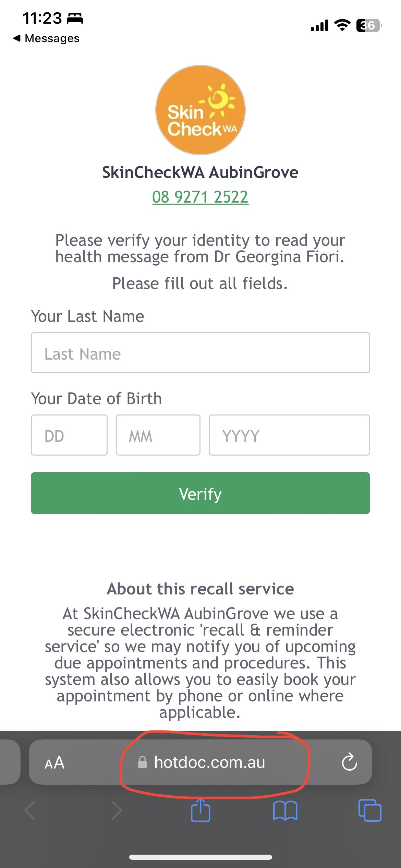
Task: Tap the hotdoc.com.au address bar
Action: [209, 762]
